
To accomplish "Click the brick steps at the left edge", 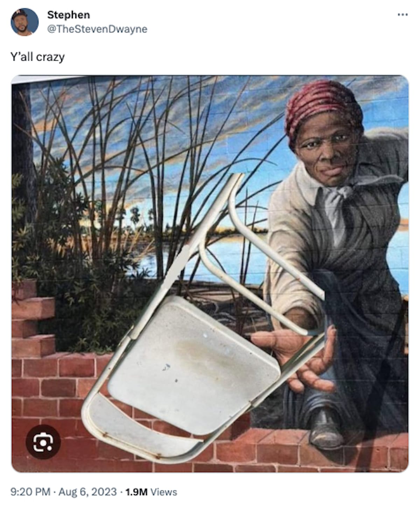I will click(33, 319).
